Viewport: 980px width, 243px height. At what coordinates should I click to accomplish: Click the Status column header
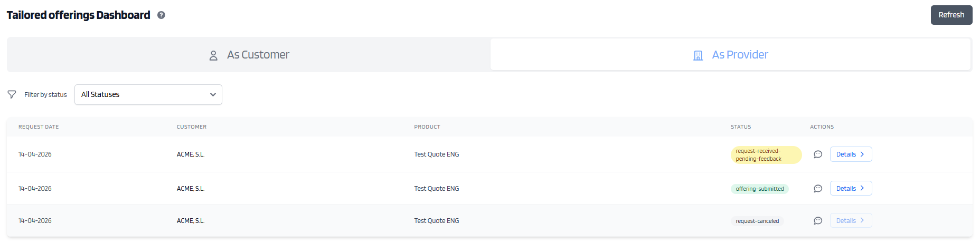741,127
